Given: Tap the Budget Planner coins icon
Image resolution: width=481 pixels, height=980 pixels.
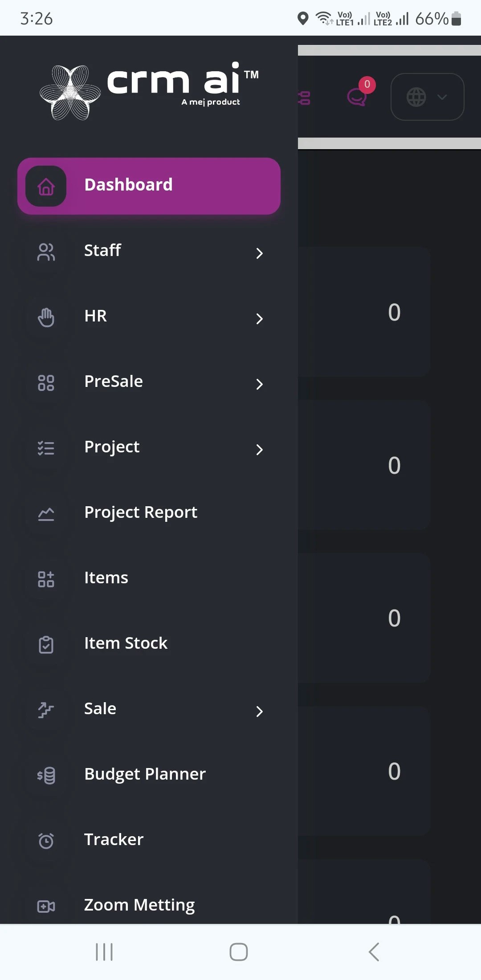Looking at the screenshot, I should point(46,776).
